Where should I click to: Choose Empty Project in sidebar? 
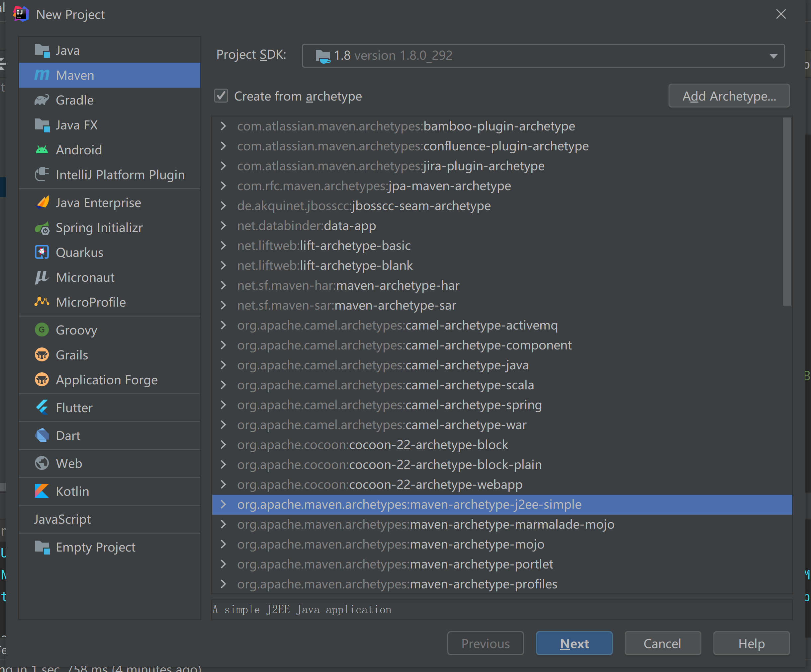click(x=95, y=547)
